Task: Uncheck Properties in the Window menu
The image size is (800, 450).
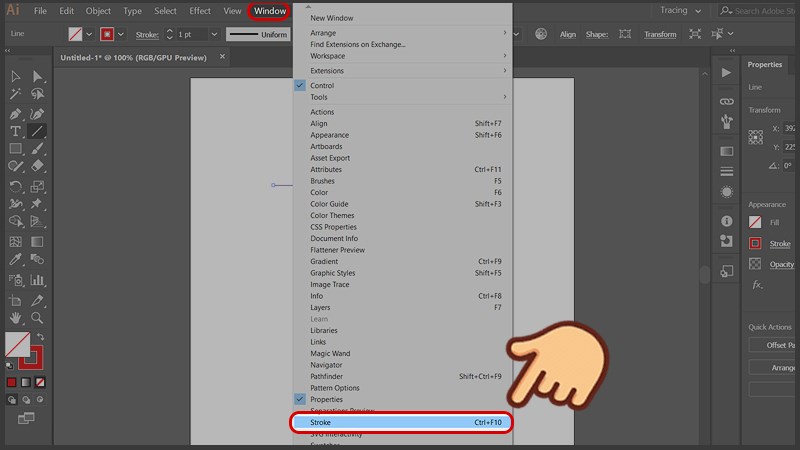Action: pyautogui.click(x=326, y=399)
